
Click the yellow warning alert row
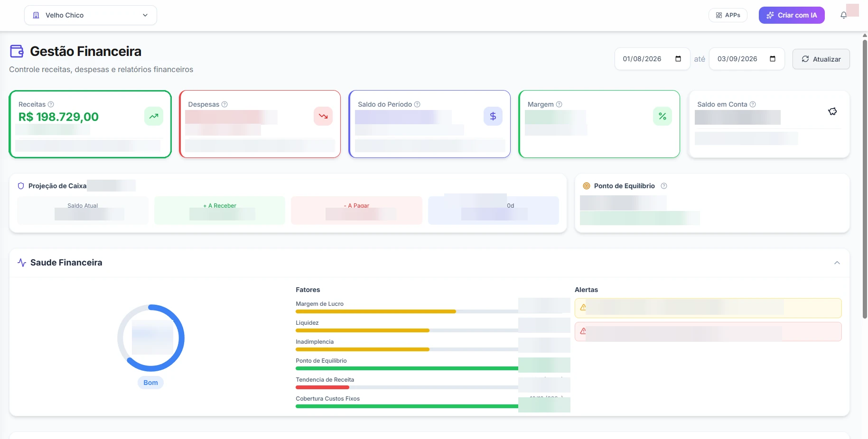tap(708, 308)
